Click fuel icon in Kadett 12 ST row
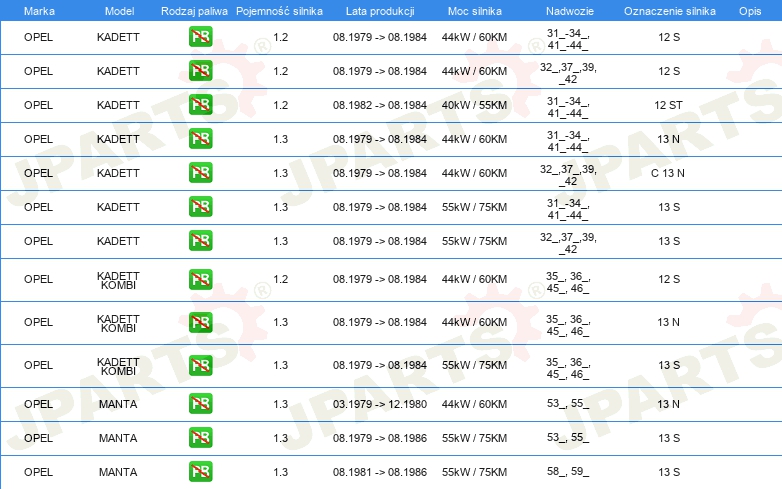782x489 pixels. 200,105
